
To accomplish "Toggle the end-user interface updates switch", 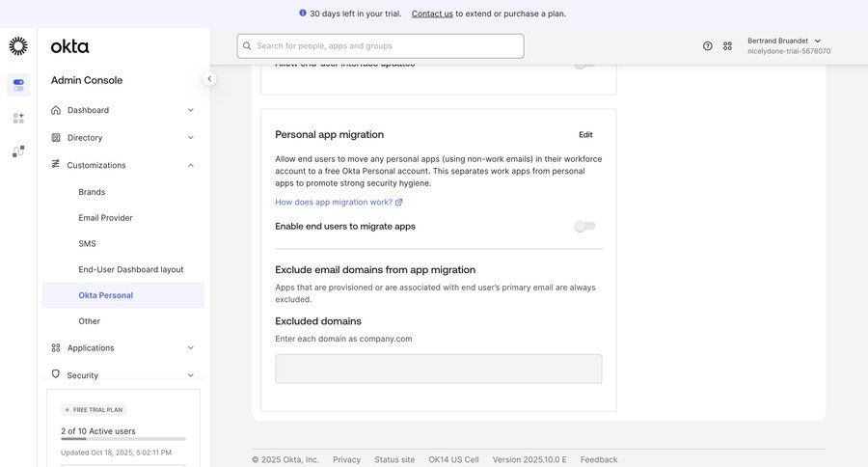I will tap(584, 65).
